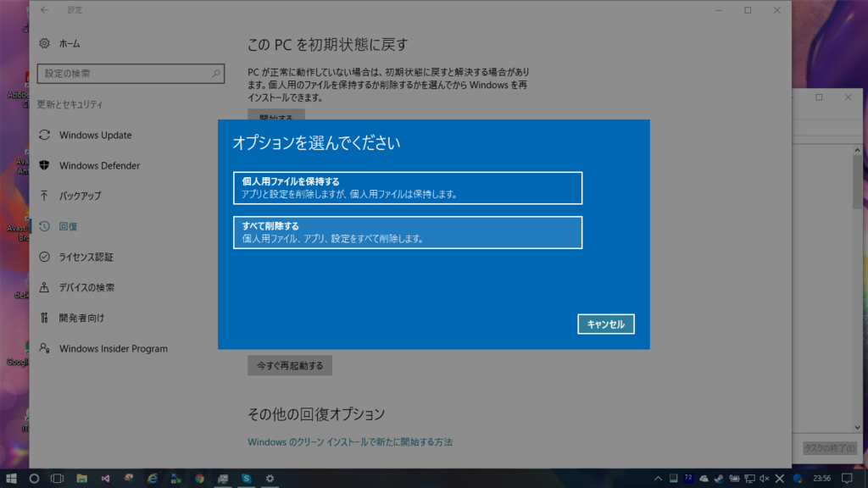Click the ホーム label in the sidebar
This screenshot has height=488, width=868.
click(x=70, y=44)
